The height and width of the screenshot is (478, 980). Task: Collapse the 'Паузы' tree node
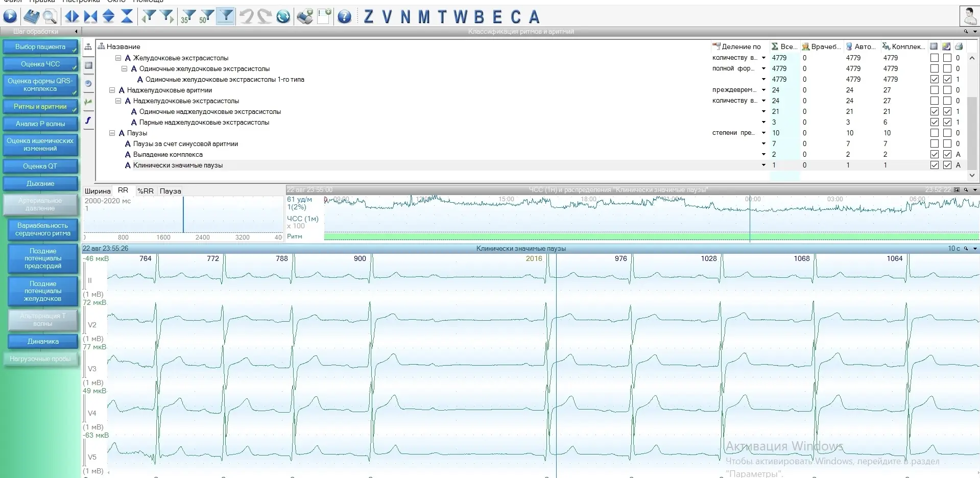coord(112,133)
